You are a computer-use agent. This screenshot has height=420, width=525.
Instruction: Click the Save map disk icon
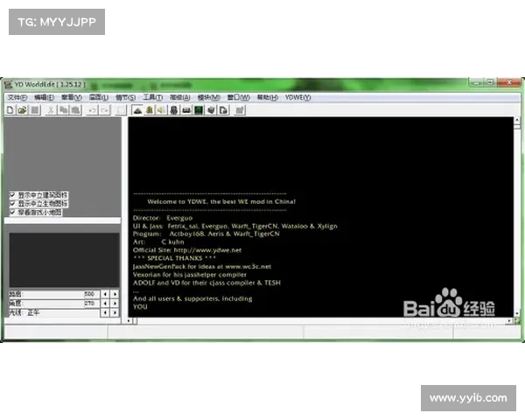(x=35, y=110)
